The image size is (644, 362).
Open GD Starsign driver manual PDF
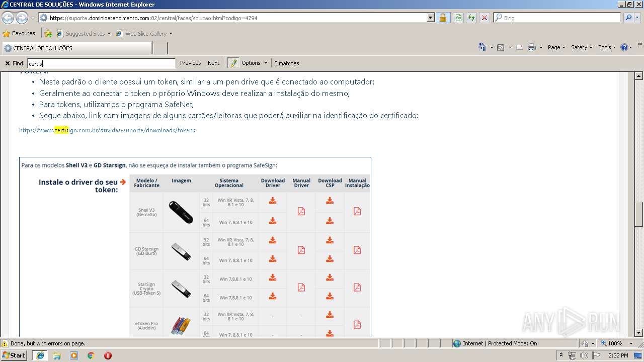point(301,250)
